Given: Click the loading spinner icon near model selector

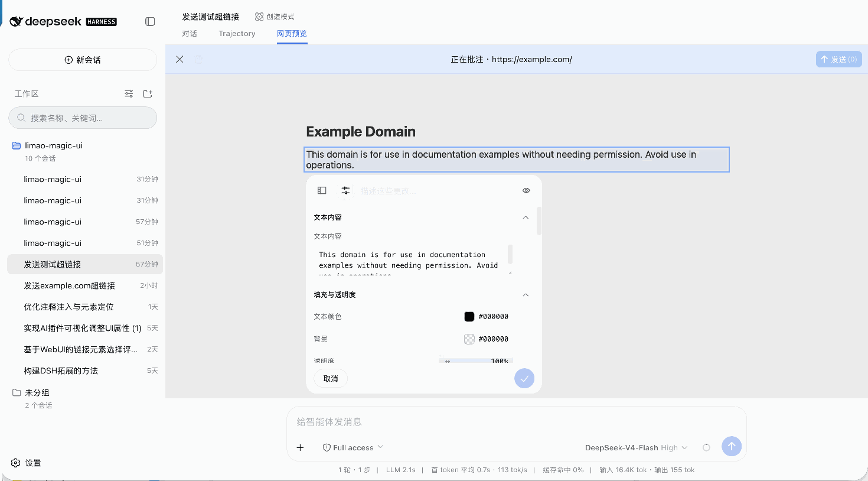Looking at the screenshot, I should tap(706, 447).
